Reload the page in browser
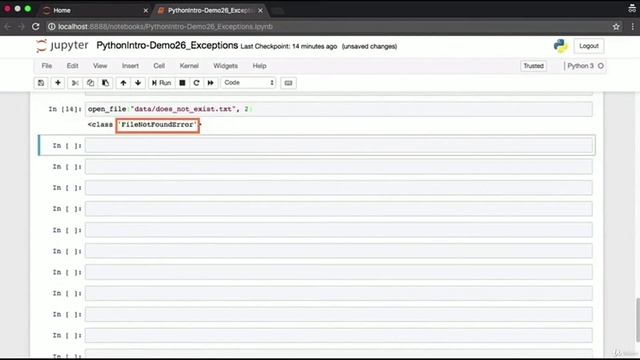The width and height of the screenshot is (640, 360). 36,27
